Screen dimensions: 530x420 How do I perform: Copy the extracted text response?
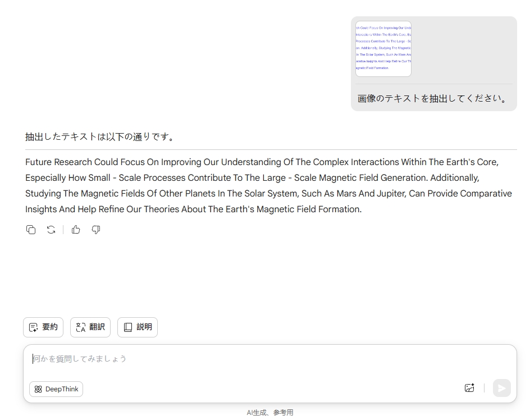pos(31,230)
